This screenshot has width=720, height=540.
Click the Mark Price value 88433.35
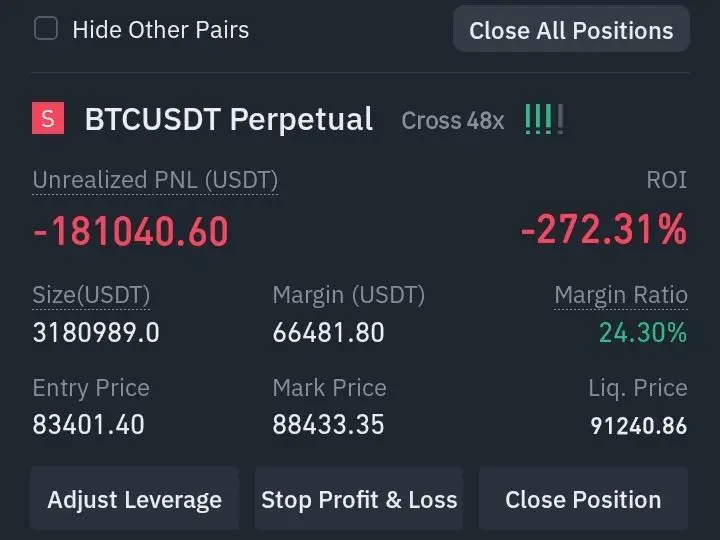328,424
